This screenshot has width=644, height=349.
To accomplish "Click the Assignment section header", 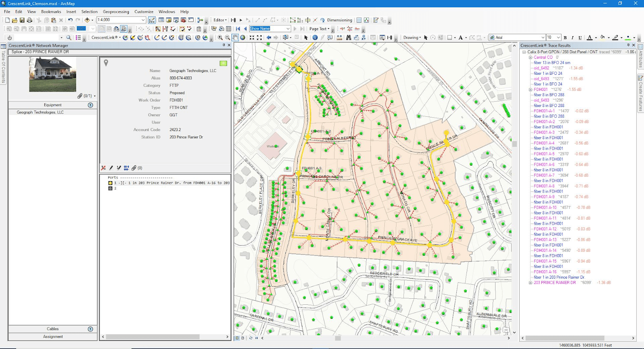I will click(53, 337).
